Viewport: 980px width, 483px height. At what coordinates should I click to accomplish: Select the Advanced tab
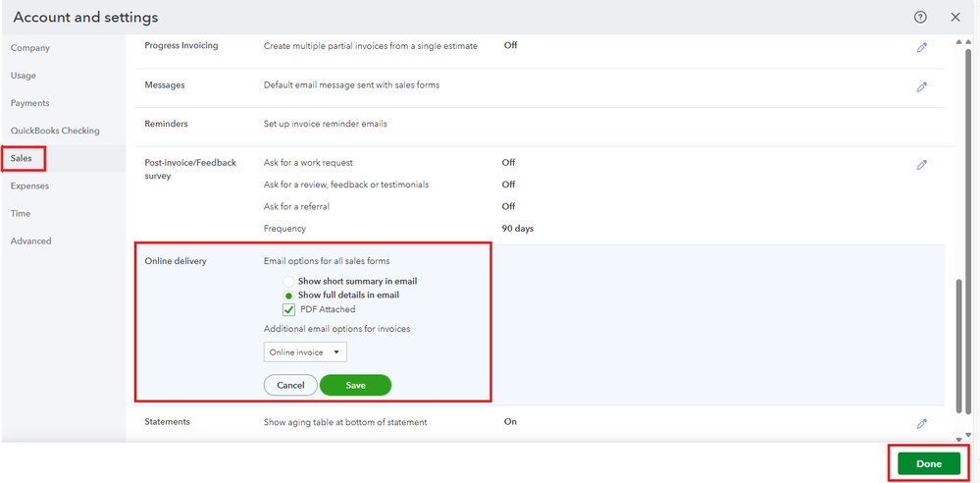coord(31,241)
